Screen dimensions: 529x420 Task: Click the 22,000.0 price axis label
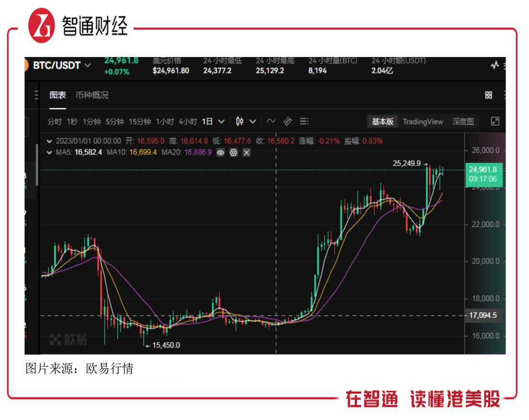[485, 224]
